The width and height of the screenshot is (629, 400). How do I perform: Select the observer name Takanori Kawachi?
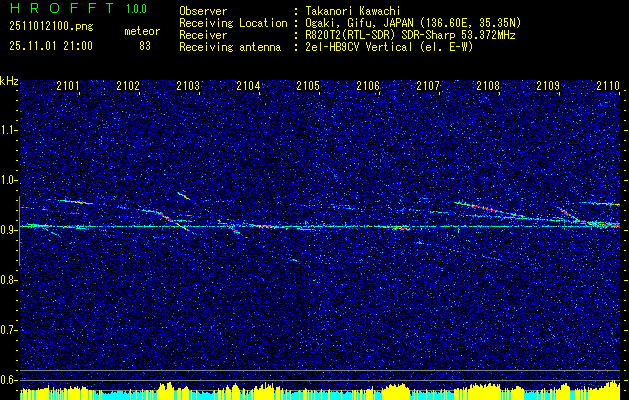353,11
